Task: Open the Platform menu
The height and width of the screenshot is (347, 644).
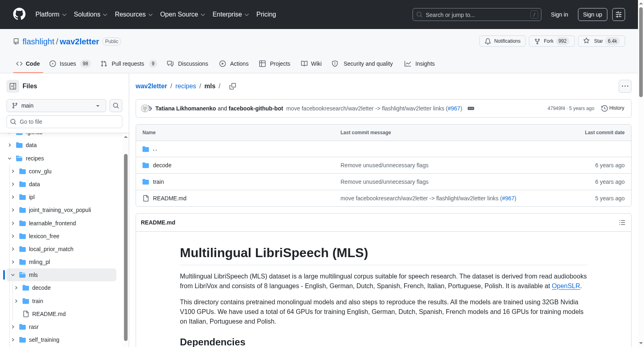Action: click(51, 15)
